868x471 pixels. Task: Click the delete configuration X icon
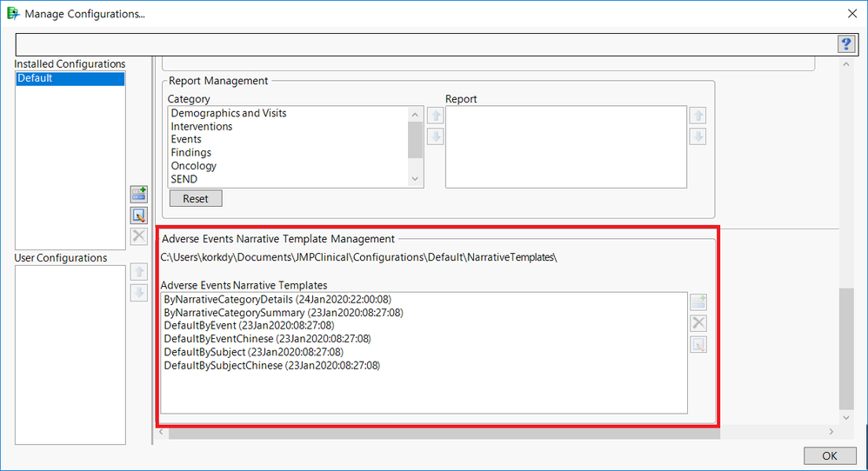point(139,236)
